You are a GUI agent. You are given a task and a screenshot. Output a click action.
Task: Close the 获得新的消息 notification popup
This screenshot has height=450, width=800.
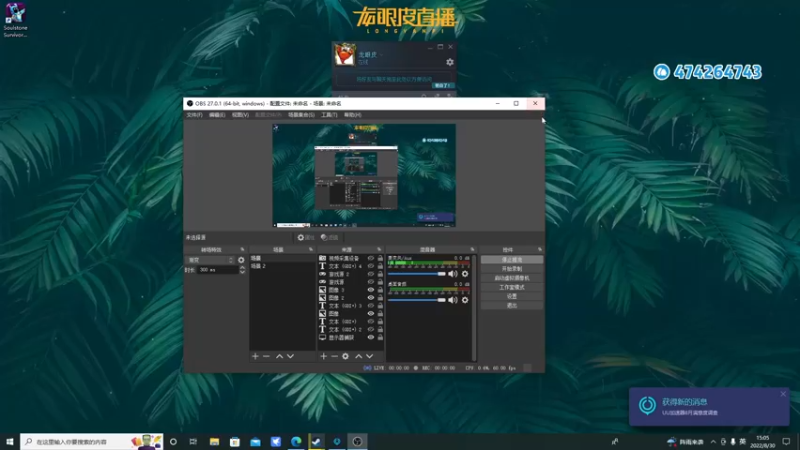point(783,394)
